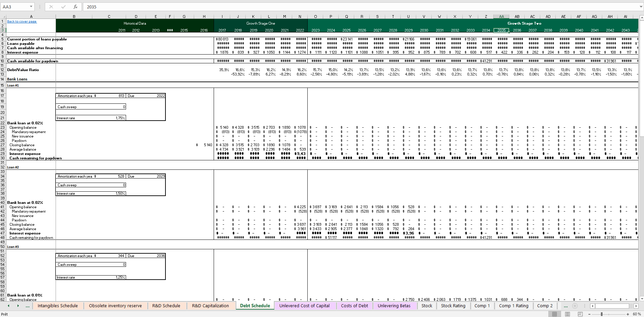
Task: Open the Intangibles Schedule sheet tab
Action: tap(58, 306)
